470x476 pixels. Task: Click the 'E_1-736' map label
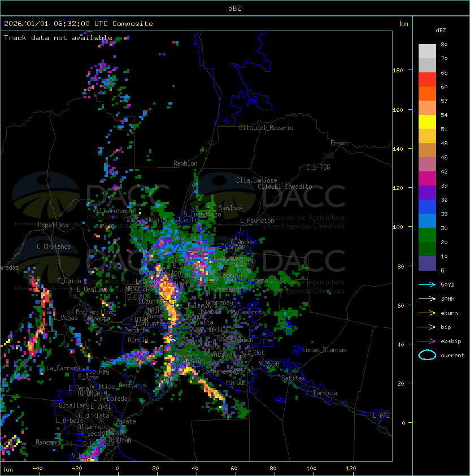point(318,167)
